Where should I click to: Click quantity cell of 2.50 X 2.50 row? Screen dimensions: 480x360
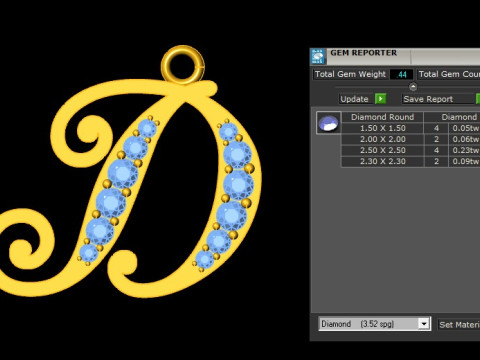click(x=436, y=150)
